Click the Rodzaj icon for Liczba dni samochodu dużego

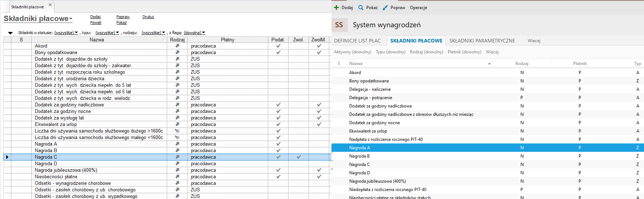177,131
